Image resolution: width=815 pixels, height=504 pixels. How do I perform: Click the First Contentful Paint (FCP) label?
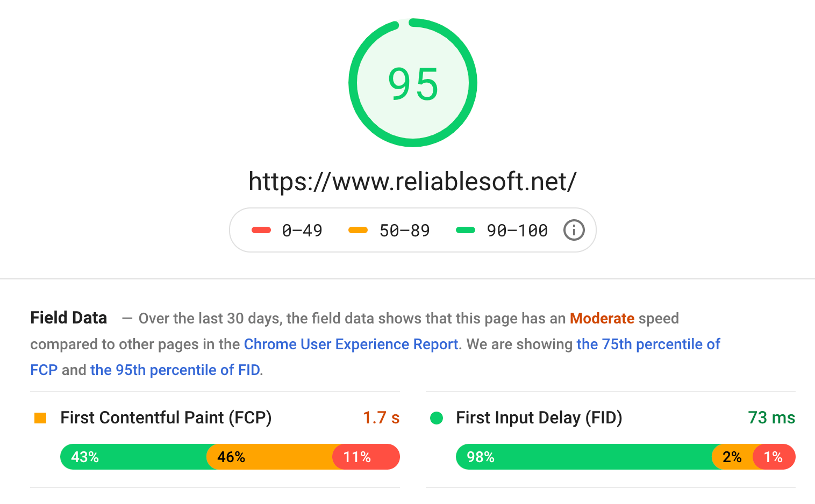click(x=166, y=418)
